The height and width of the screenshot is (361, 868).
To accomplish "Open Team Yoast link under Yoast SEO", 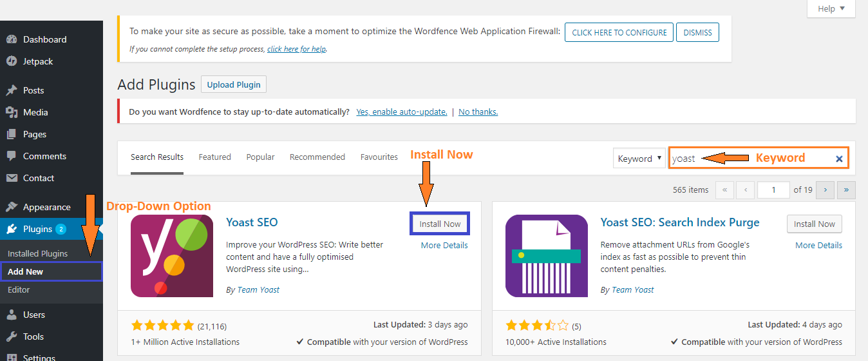I will (259, 289).
